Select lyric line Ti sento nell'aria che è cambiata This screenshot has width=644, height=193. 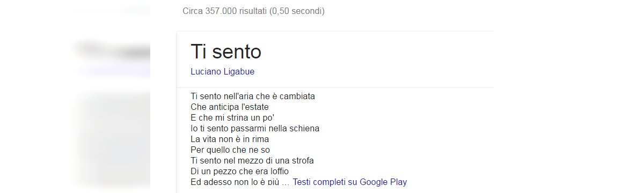(252, 96)
